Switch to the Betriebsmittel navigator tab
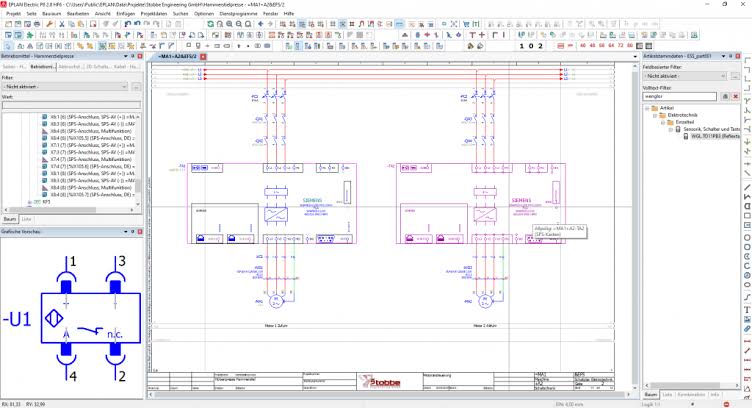Viewport: 752px width, 408px height. [x=43, y=67]
